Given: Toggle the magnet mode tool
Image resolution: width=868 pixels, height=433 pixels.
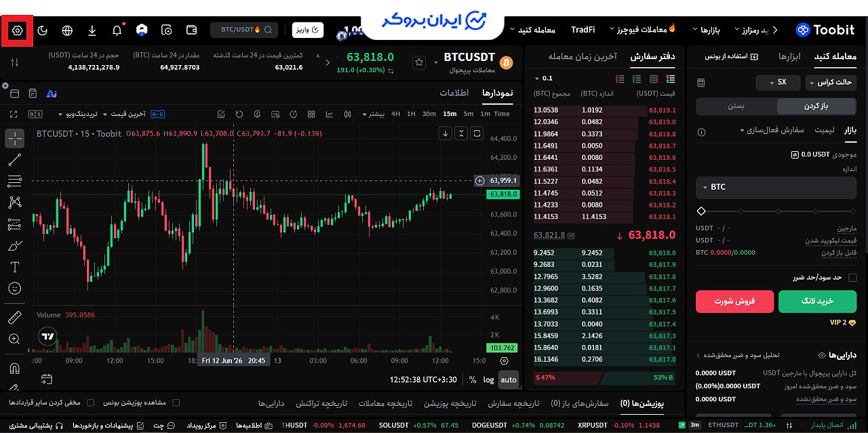Looking at the screenshot, I should tap(15, 369).
